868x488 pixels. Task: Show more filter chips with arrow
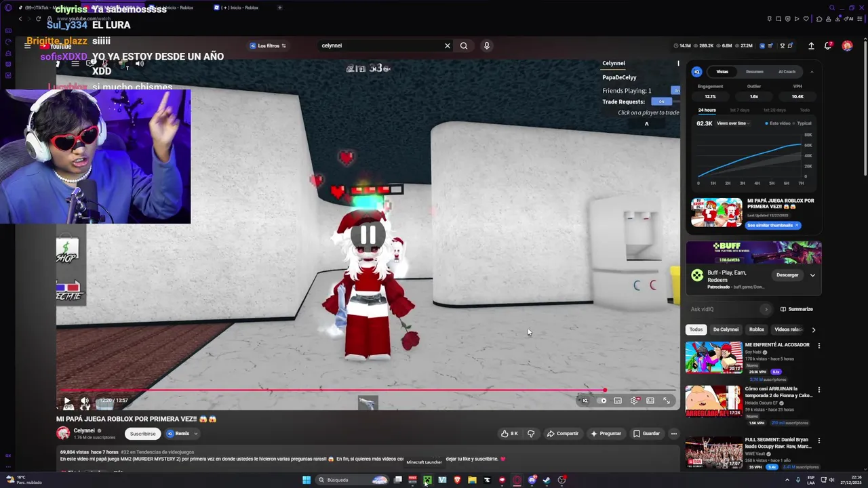[x=813, y=329]
